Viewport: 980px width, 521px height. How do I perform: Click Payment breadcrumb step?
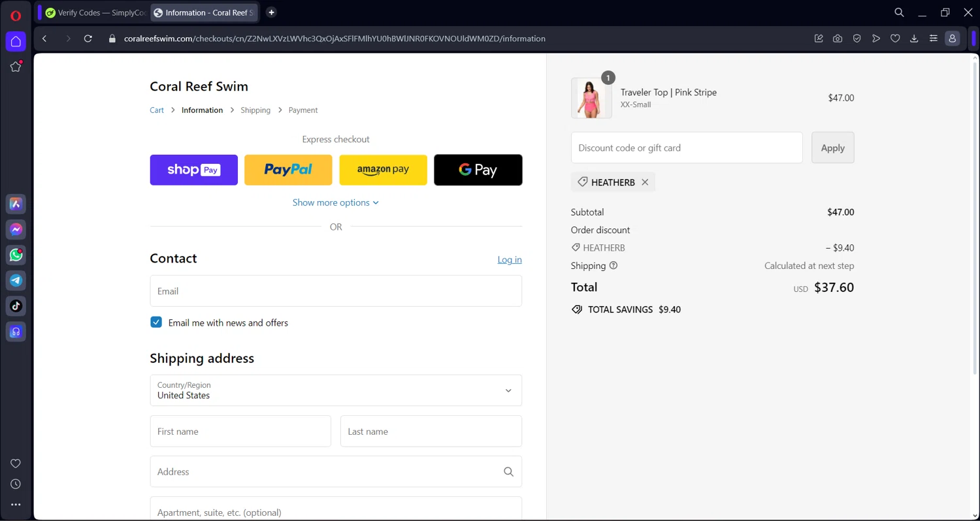(303, 110)
